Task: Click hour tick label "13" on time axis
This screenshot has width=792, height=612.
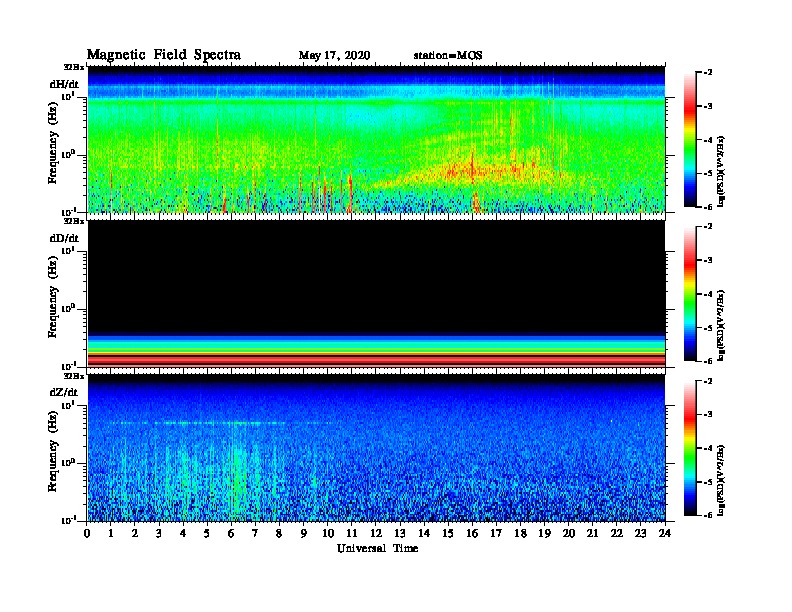Action: 400,533
